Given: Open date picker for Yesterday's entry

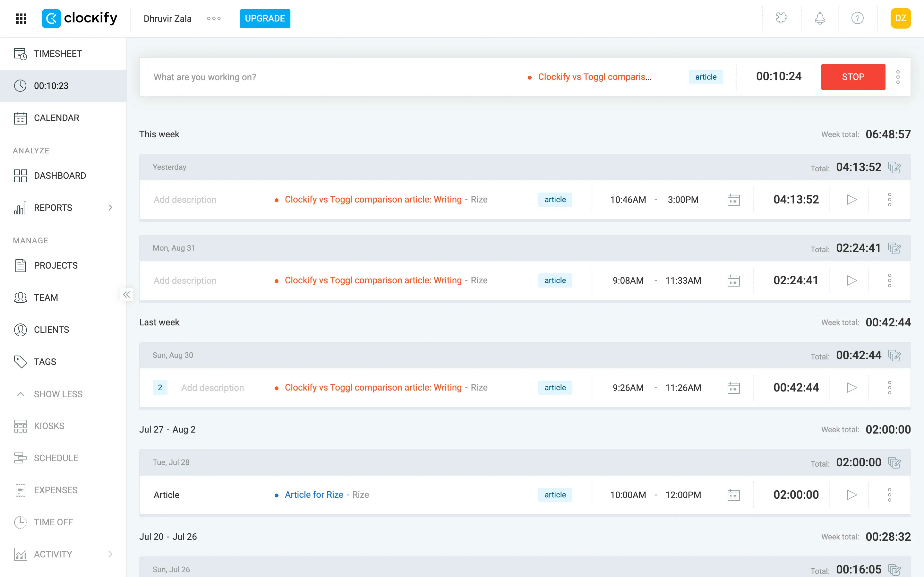Looking at the screenshot, I should (733, 200).
